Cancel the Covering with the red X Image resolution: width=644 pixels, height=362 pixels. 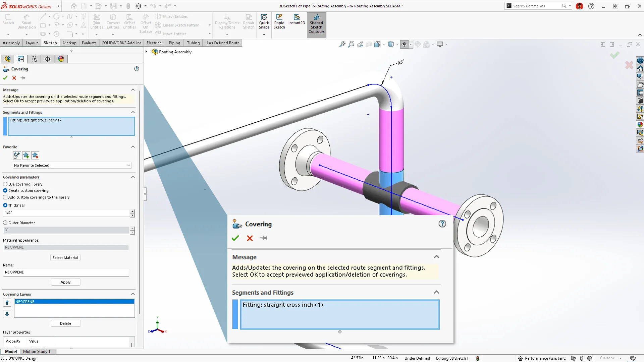(14, 78)
